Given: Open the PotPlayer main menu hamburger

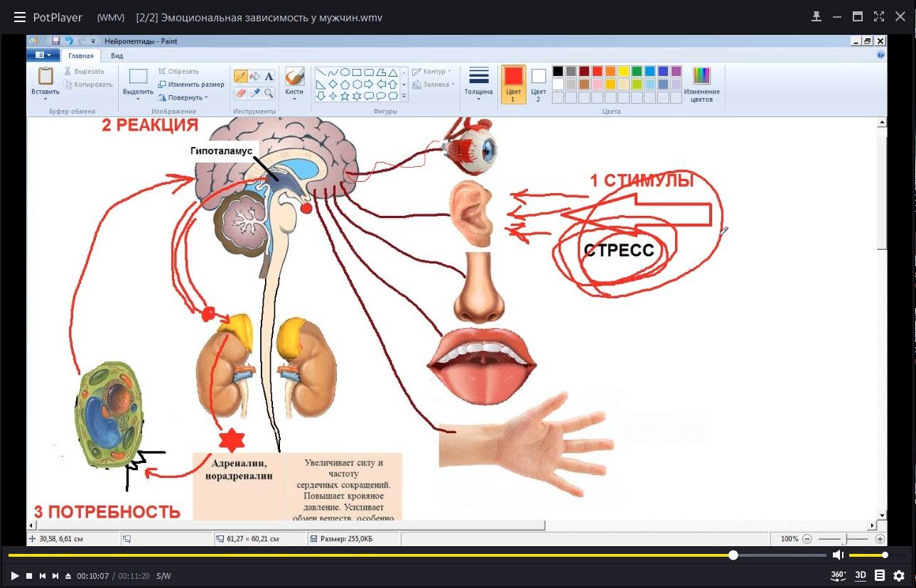Looking at the screenshot, I should click(20, 17).
